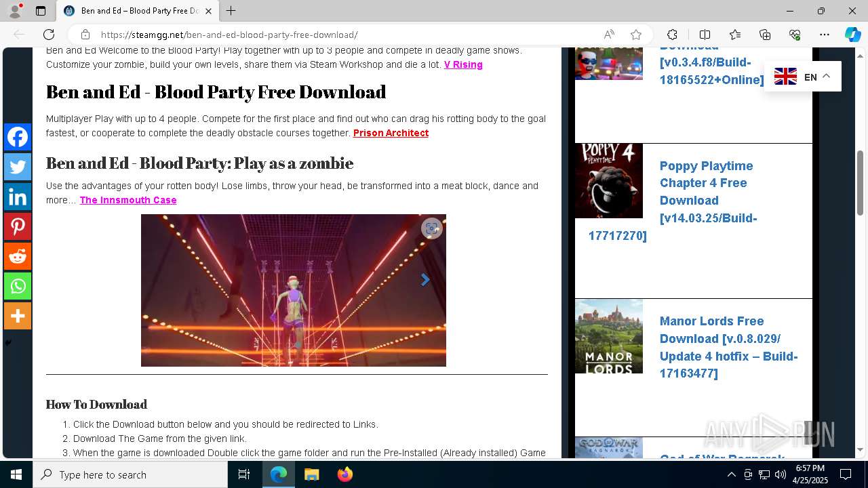868x488 pixels.
Task: Open a new browser tab
Action: point(231,11)
